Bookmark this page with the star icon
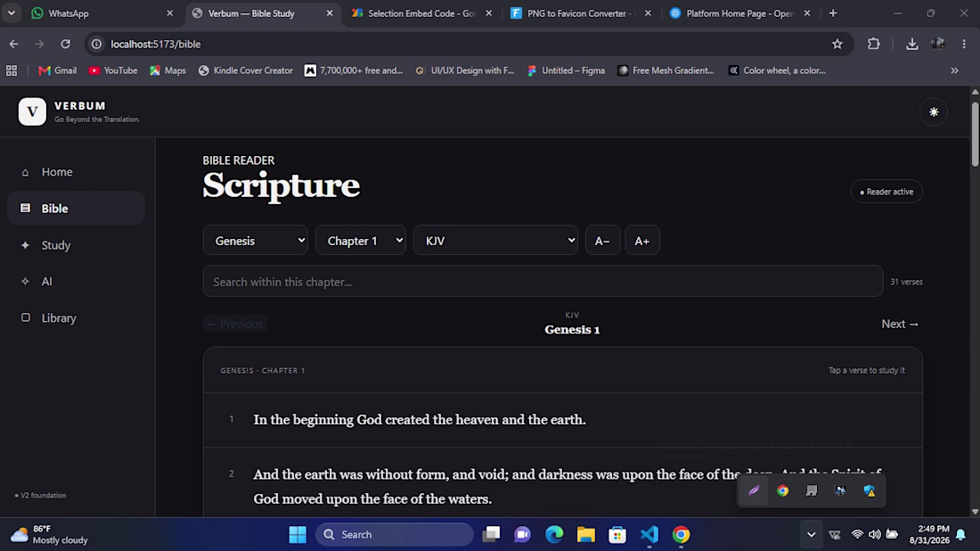This screenshot has width=980, height=551. click(x=837, y=44)
